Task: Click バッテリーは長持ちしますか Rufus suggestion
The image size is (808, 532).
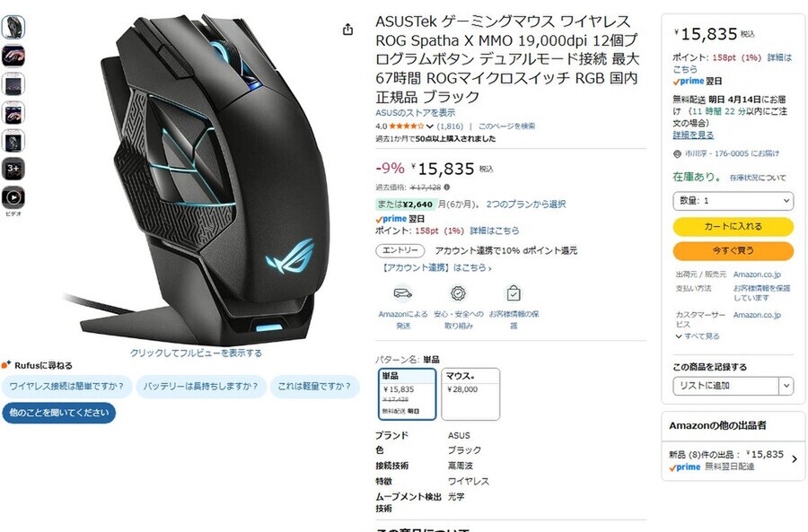Action: [x=200, y=387]
